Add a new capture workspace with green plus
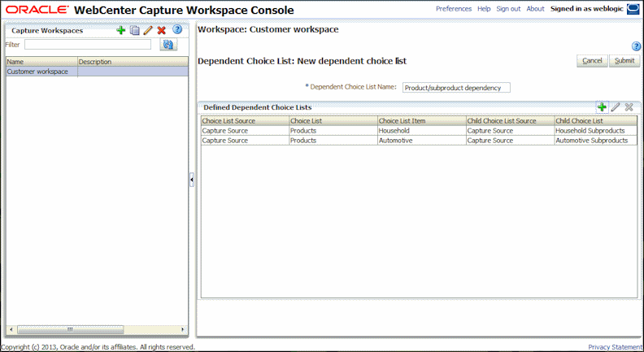644x352 pixels. (x=120, y=30)
